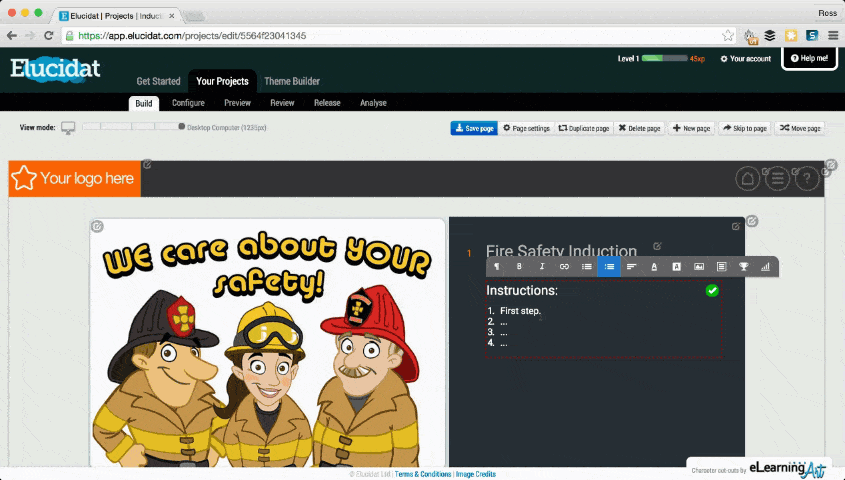Set the text background colour with the boxed A icon
The width and height of the screenshot is (845, 480).
click(x=676, y=267)
